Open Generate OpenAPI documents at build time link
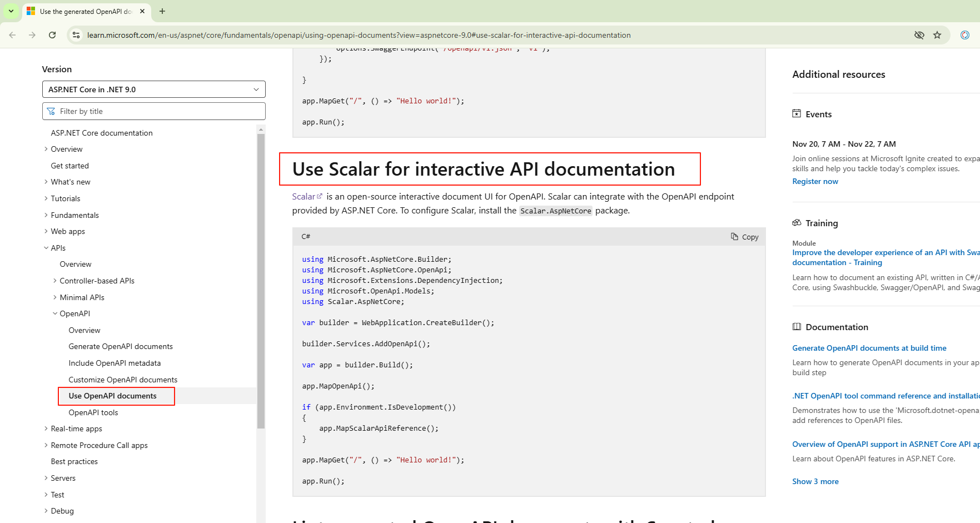Screen dimensions: 980x523 coord(869,348)
